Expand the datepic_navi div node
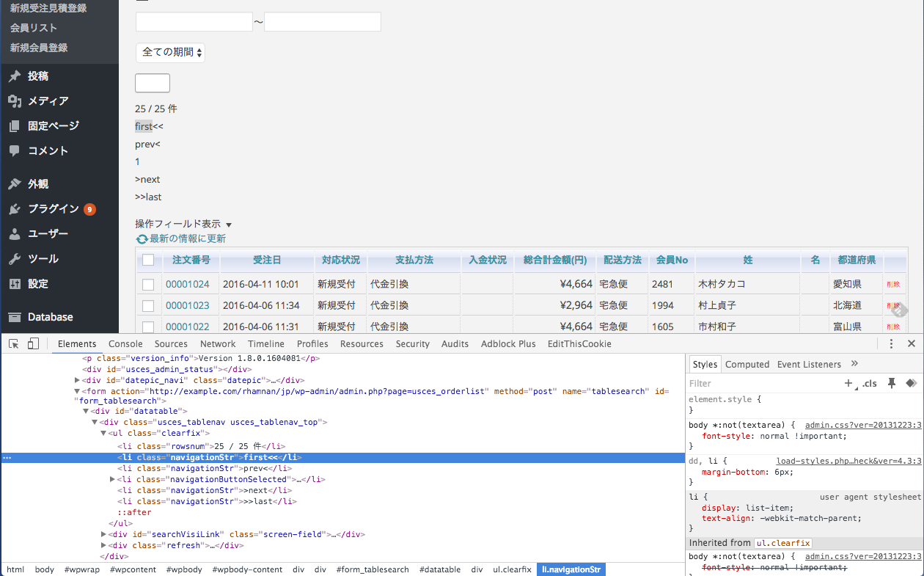Viewport: 924px width, 576px height. pos(78,380)
